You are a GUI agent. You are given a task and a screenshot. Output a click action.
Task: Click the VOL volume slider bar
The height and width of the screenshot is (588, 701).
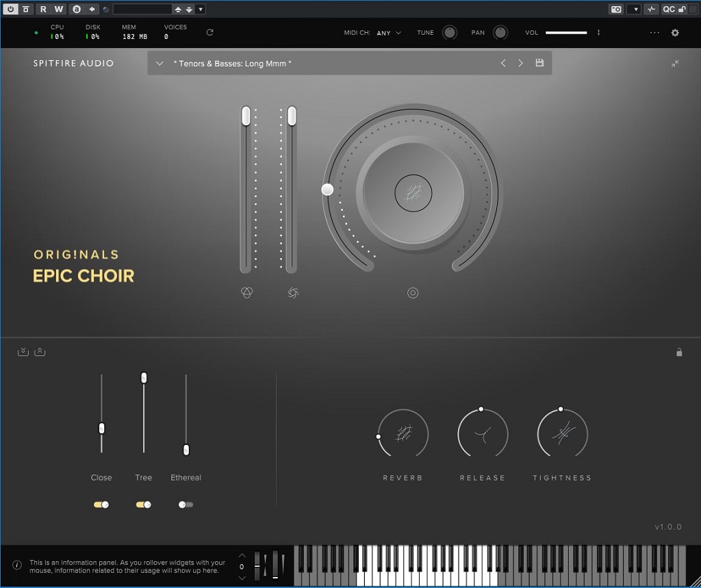(566, 33)
